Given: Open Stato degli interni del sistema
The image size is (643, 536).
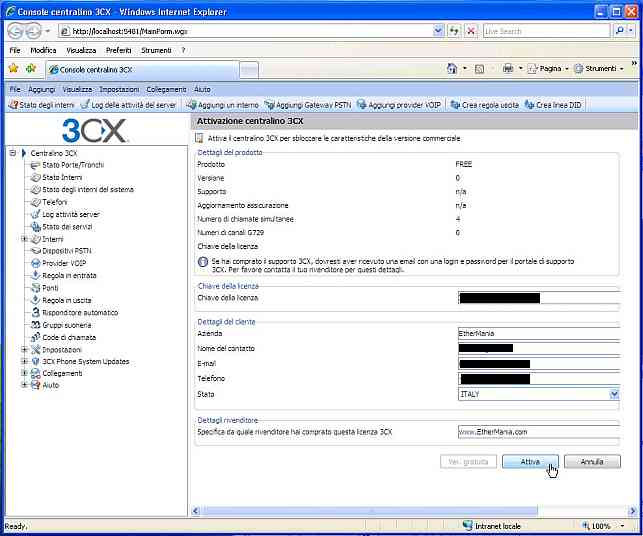Looking at the screenshot, I should coord(88,189).
